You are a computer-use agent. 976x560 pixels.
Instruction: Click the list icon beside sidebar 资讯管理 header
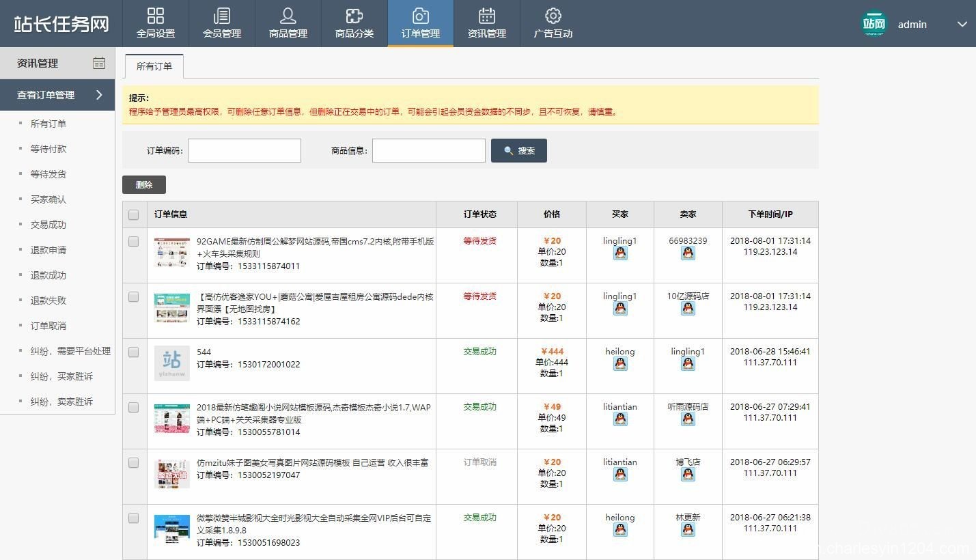point(99,63)
